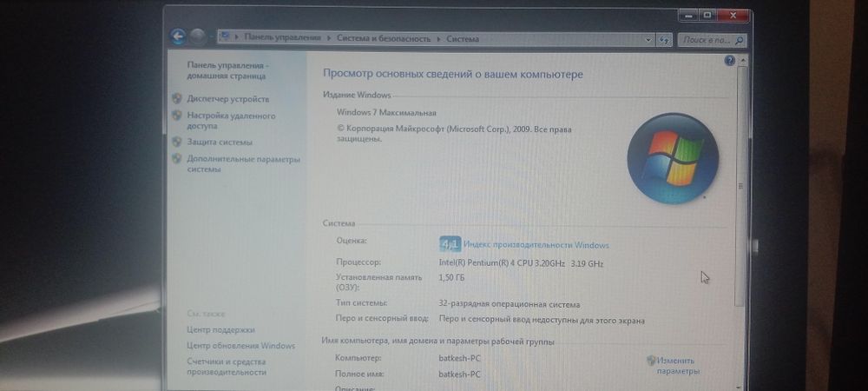The width and height of the screenshot is (868, 391).
Task: Click the Windows logo image
Action: 673,158
